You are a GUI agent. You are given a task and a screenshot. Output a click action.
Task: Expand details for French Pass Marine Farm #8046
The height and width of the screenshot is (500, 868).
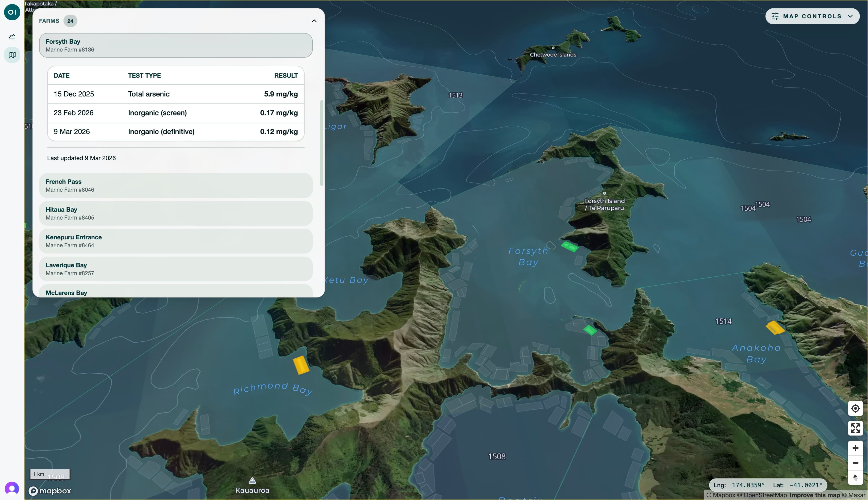click(x=175, y=185)
